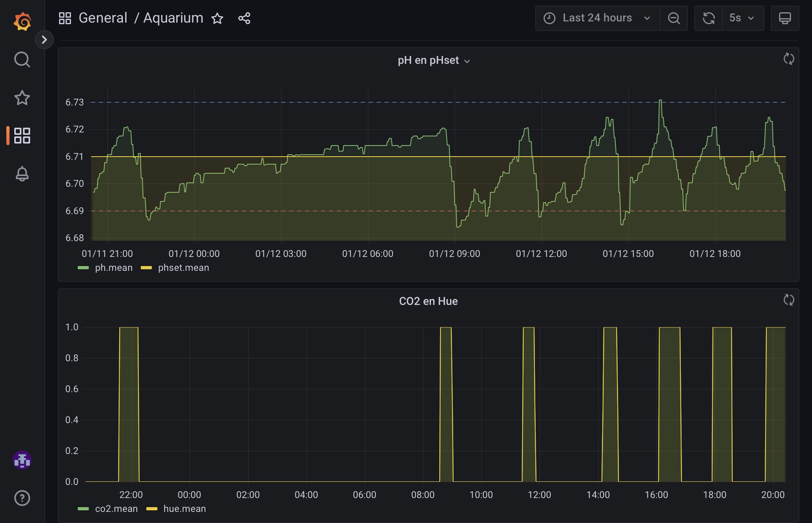The image size is (812, 523).
Task: Toggle the hue.mean legend series
Action: click(185, 509)
